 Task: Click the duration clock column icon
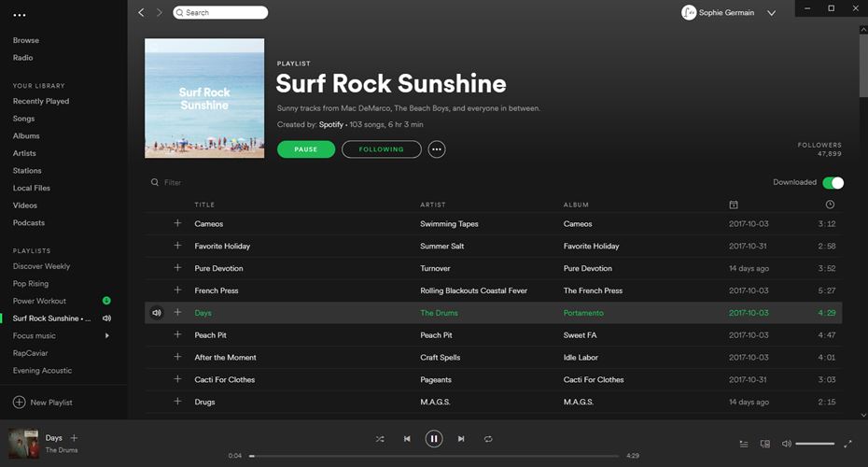830,205
